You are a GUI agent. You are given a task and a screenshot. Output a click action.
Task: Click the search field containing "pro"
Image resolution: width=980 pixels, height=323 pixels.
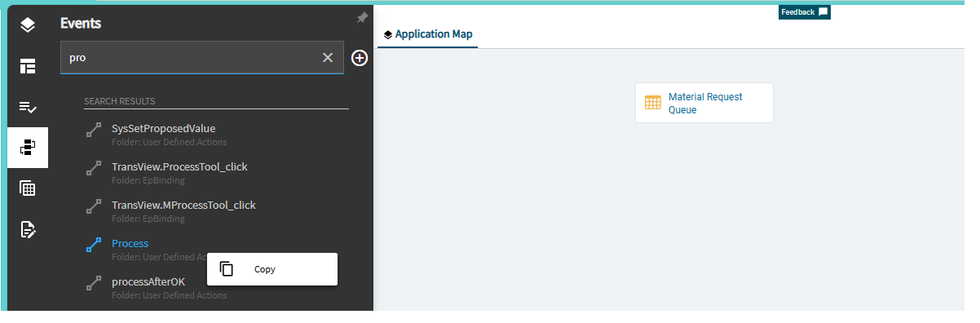point(202,58)
